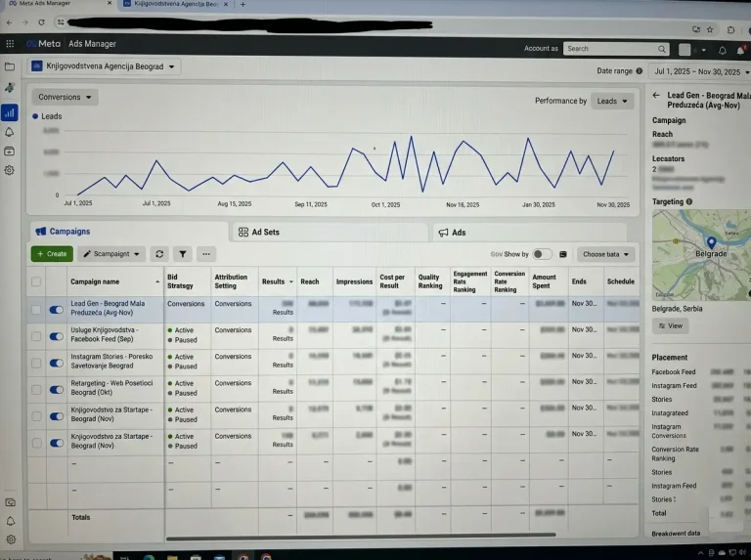751x560 pixels.
Task: Click the green Create button
Action: [52, 254]
